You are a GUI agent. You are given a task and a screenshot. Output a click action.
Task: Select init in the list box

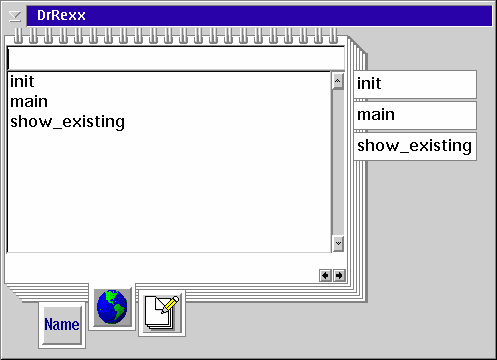pos(22,82)
